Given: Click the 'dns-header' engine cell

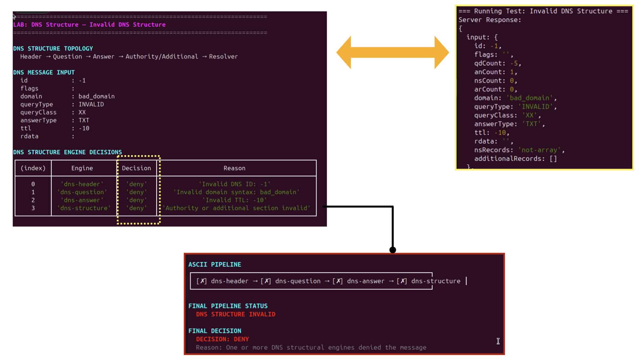Looking at the screenshot, I should pos(82,184).
